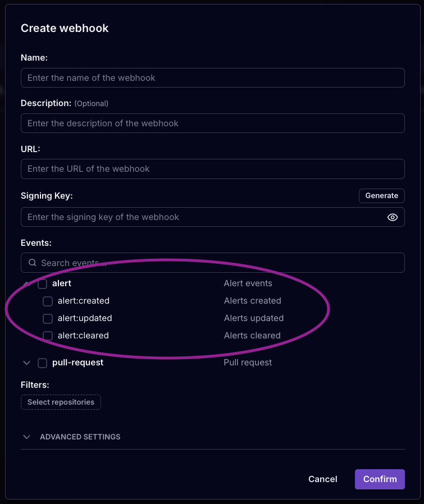Collapse the pull-request group chevron
The width and height of the screenshot is (424, 504).
pyautogui.click(x=26, y=363)
